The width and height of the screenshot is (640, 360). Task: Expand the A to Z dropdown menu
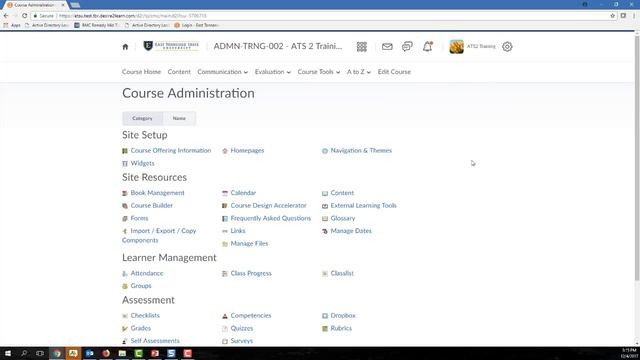click(359, 72)
